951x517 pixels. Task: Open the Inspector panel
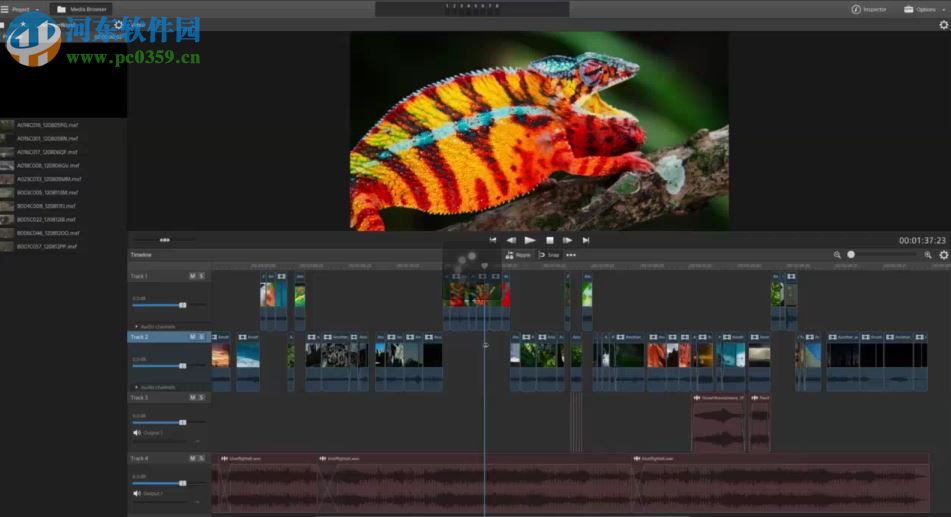point(869,9)
